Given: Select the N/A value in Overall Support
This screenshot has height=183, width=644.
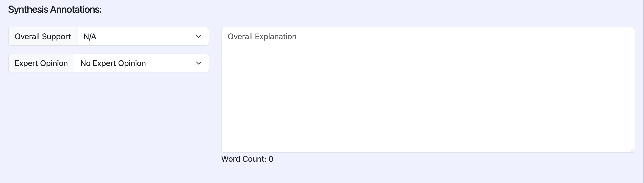Looking at the screenshot, I should (x=90, y=36).
